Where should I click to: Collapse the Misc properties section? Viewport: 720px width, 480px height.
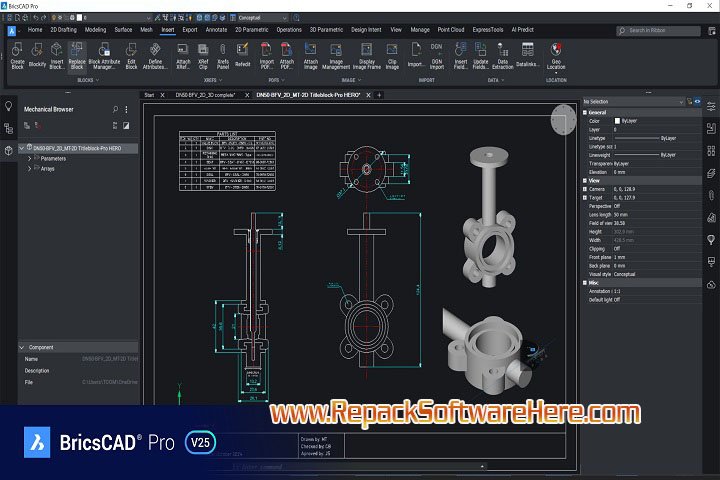point(585,283)
